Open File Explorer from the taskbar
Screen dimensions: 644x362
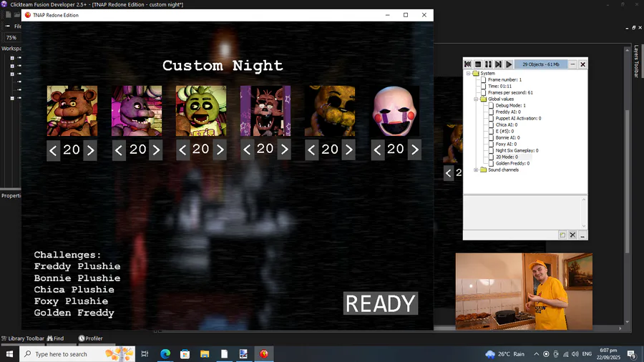pyautogui.click(x=205, y=354)
